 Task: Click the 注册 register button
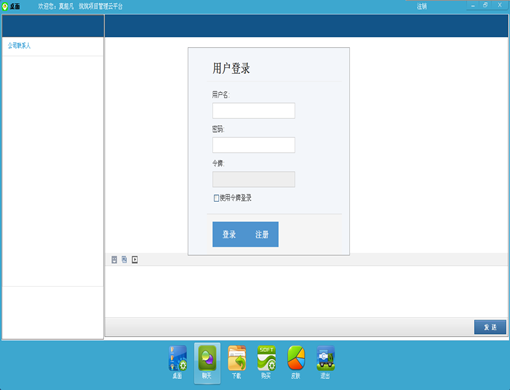pos(262,234)
